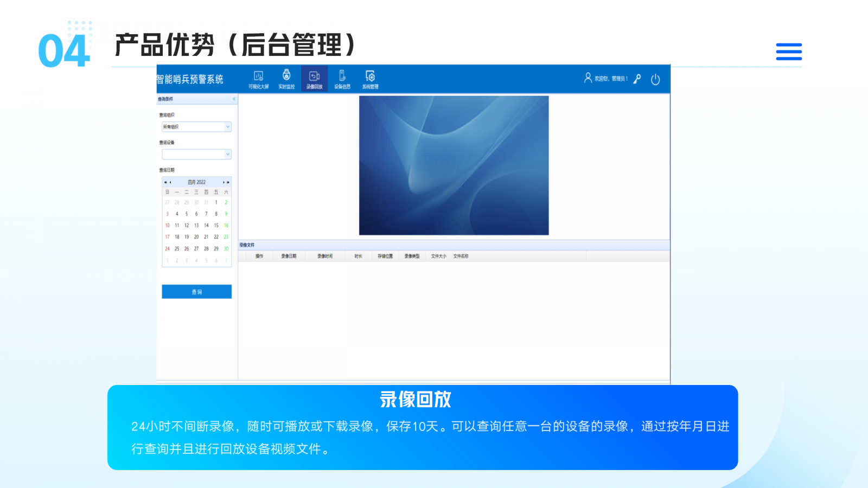Expand the 所有组织 organization dropdown
The width and height of the screenshot is (868, 488).
(228, 127)
